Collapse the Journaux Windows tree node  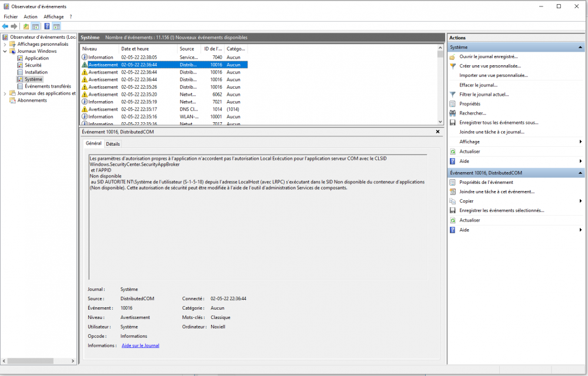pos(5,51)
